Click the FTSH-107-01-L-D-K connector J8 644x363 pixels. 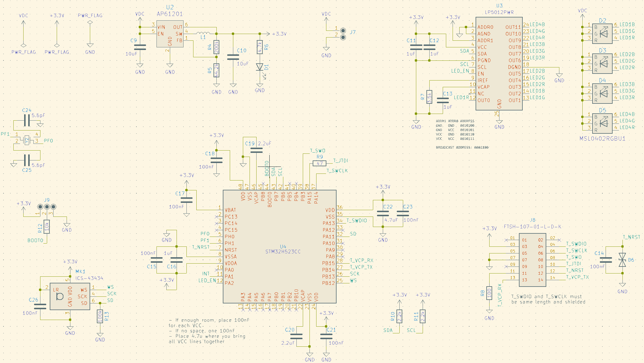(x=532, y=260)
